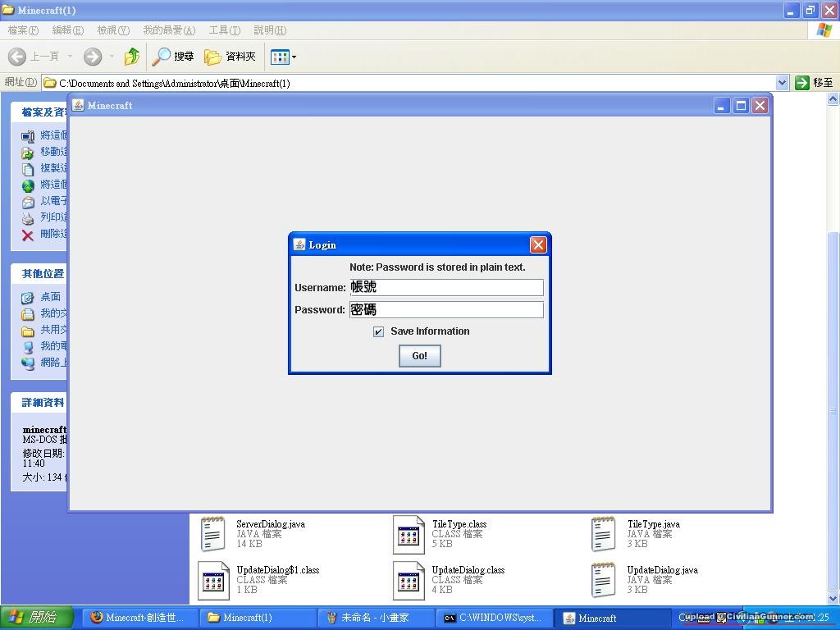Expand the address bar dropdown

pos(782,83)
